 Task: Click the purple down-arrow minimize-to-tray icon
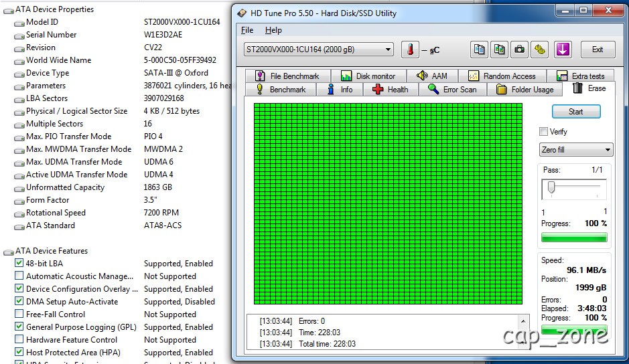click(x=563, y=50)
